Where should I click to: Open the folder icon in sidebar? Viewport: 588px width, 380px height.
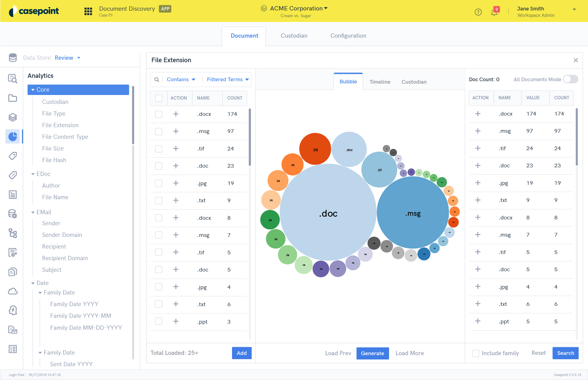[x=13, y=98]
